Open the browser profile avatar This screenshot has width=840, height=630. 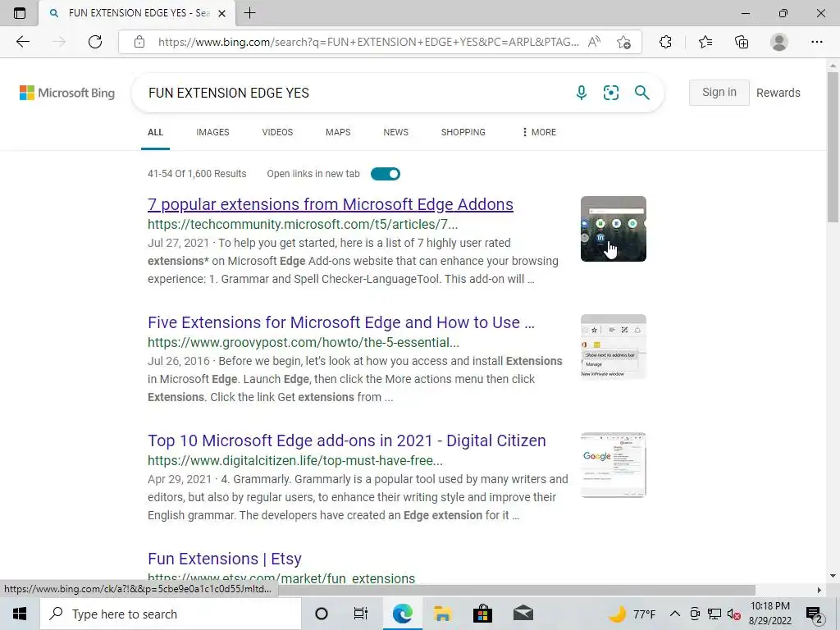coord(779,42)
